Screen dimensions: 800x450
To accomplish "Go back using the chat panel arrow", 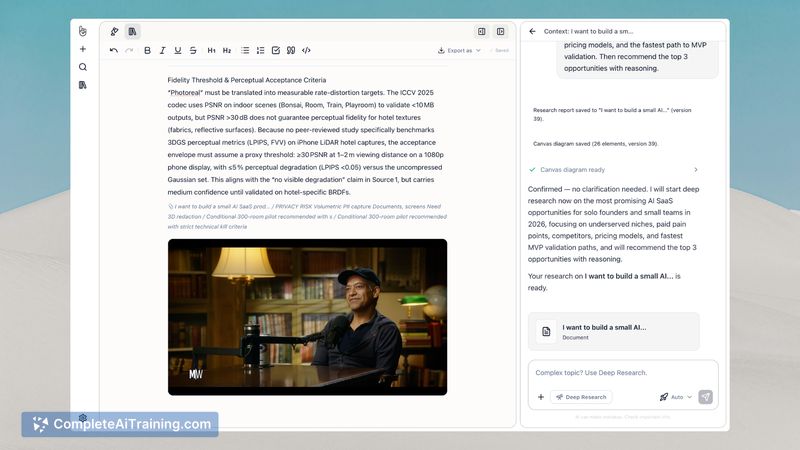I will click(533, 31).
